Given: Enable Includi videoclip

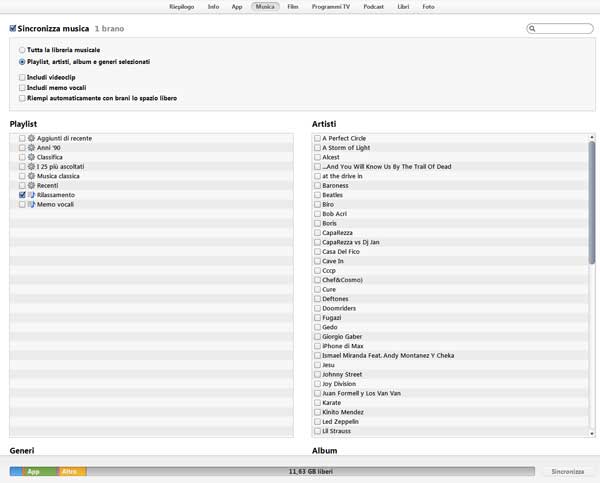Looking at the screenshot, I should pos(22,77).
